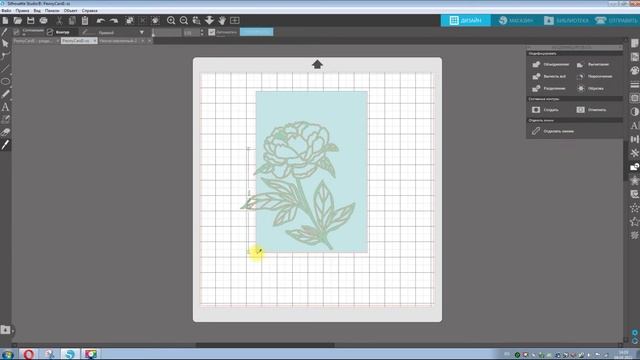The height and width of the screenshot is (360, 640).
Task: Select the Knife tool in left toolbar
Action: coord(5,145)
